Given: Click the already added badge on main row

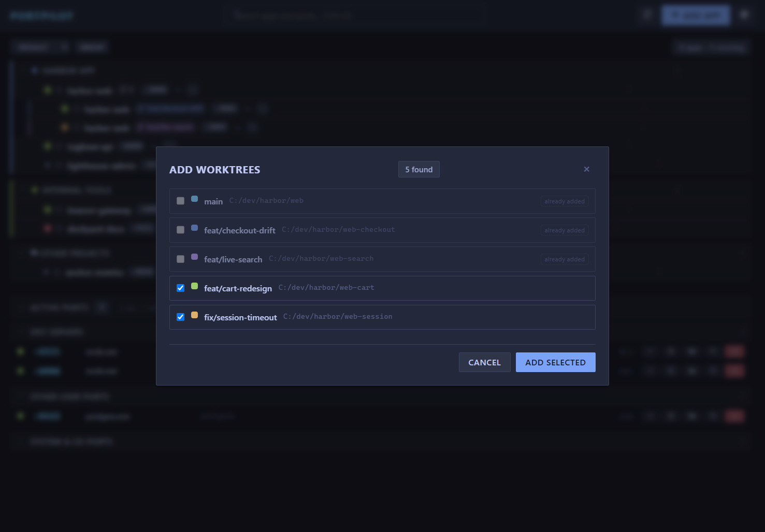Looking at the screenshot, I should pyautogui.click(x=565, y=201).
